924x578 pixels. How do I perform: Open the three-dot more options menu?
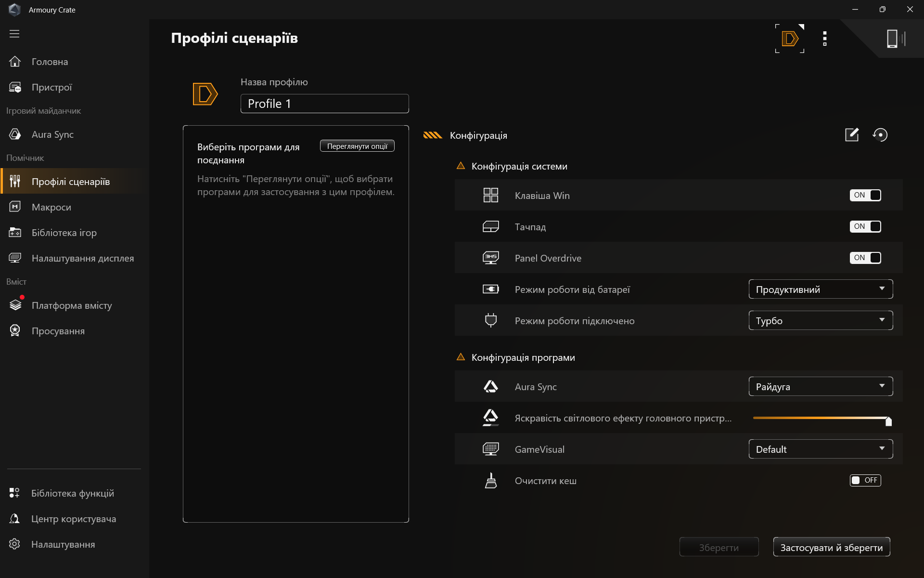click(824, 39)
